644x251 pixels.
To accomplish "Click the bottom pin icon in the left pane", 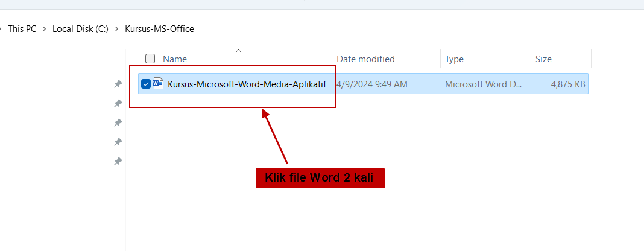I will (118, 162).
